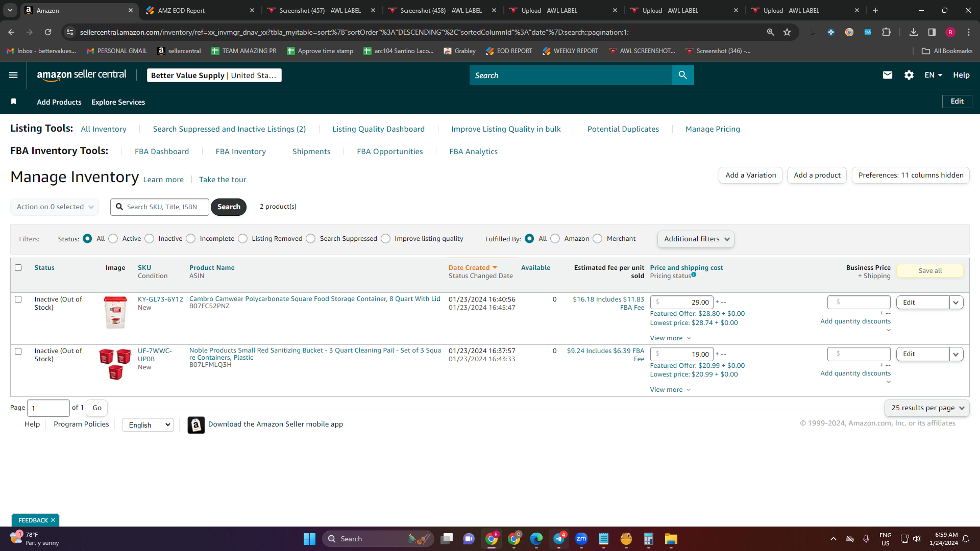Open a new browser tab with the plus

pos(875,10)
